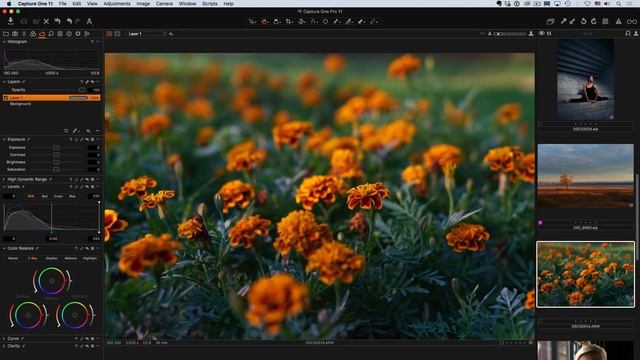Adjust the Contrast slider
640x360 pixels.
click(x=56, y=155)
